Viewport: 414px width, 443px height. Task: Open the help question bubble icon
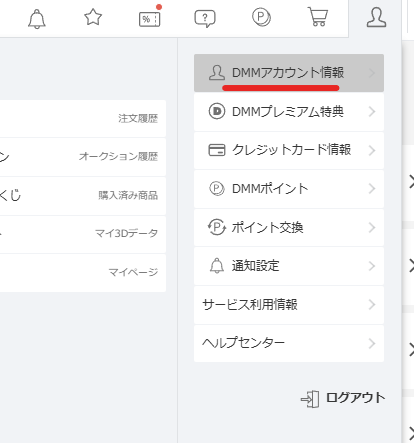click(x=205, y=19)
